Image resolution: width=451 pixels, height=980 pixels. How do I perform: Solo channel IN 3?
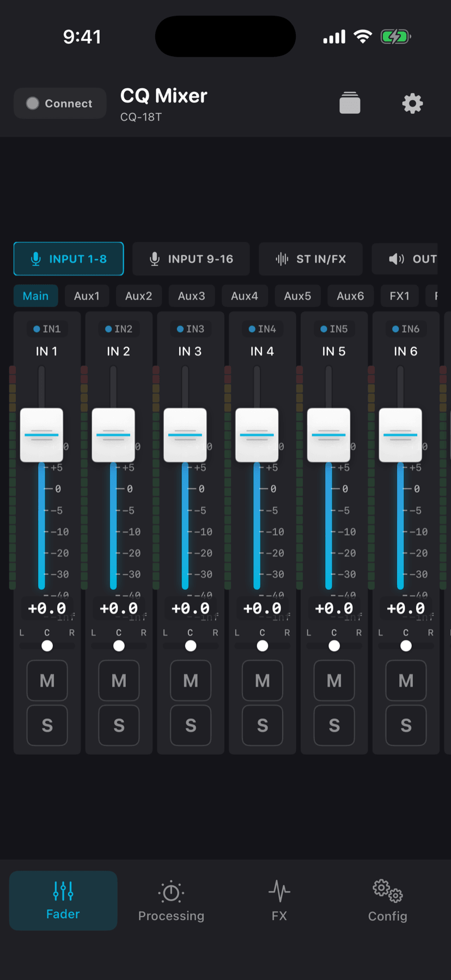click(x=191, y=725)
